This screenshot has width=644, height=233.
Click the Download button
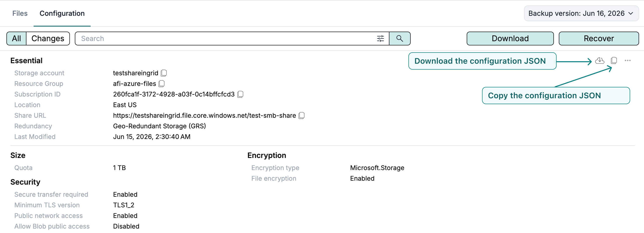[510, 39]
